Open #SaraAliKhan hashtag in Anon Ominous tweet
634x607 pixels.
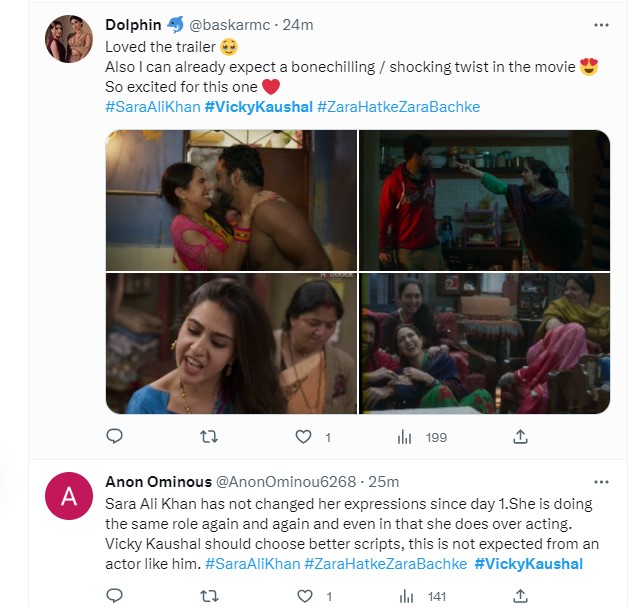click(x=250, y=564)
